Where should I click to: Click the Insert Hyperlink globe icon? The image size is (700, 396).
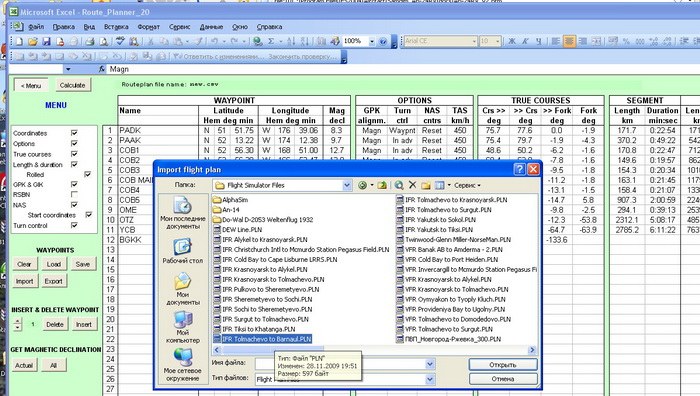coord(257,42)
